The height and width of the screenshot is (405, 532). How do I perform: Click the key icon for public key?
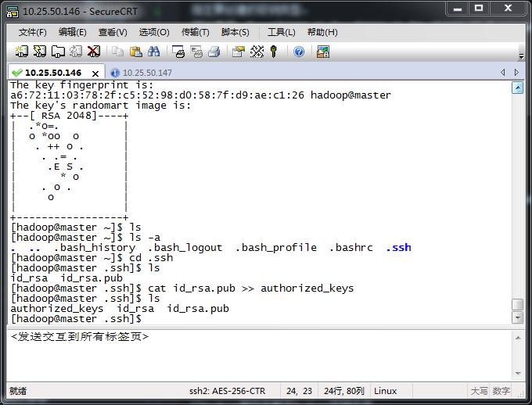tap(274, 52)
